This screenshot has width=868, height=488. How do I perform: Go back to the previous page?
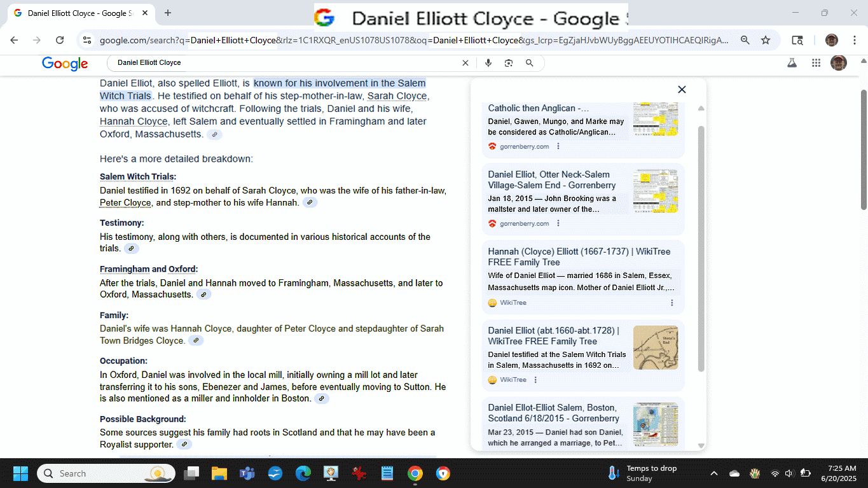[14, 40]
